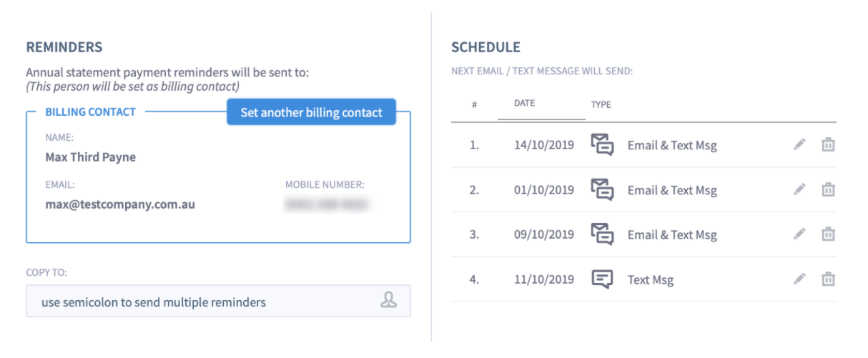This screenshot has height=358, width=868.
Task: Click the contact person icon in Copy To field
Action: [388, 301]
